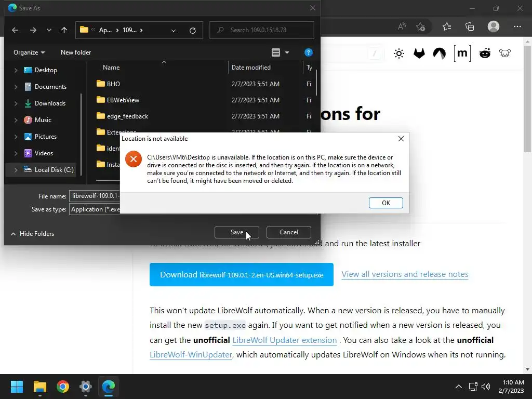Screen dimensions: 532x399
Task: Open Windows Start menu
Action: 17,387
